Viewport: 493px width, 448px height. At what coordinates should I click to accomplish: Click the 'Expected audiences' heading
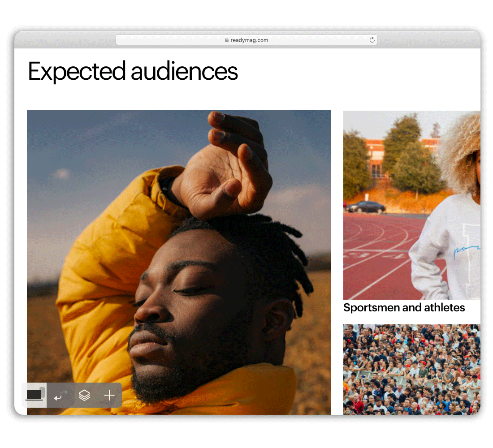133,71
